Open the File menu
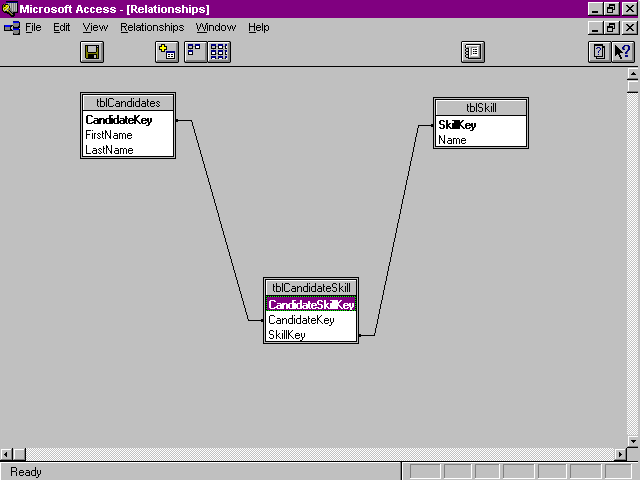This screenshot has width=640, height=480. click(x=33, y=27)
